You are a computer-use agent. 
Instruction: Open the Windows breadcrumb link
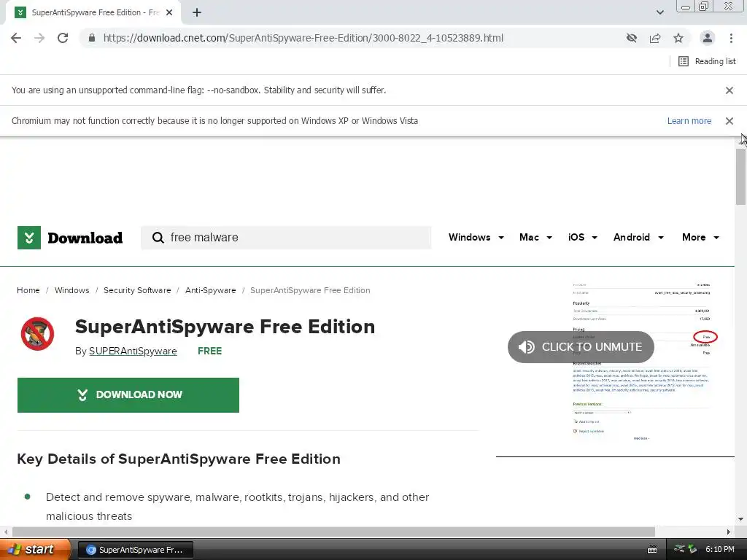click(x=71, y=290)
